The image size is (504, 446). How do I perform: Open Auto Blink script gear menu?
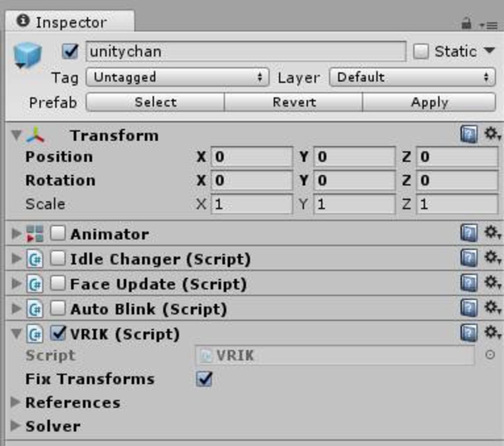click(x=492, y=308)
